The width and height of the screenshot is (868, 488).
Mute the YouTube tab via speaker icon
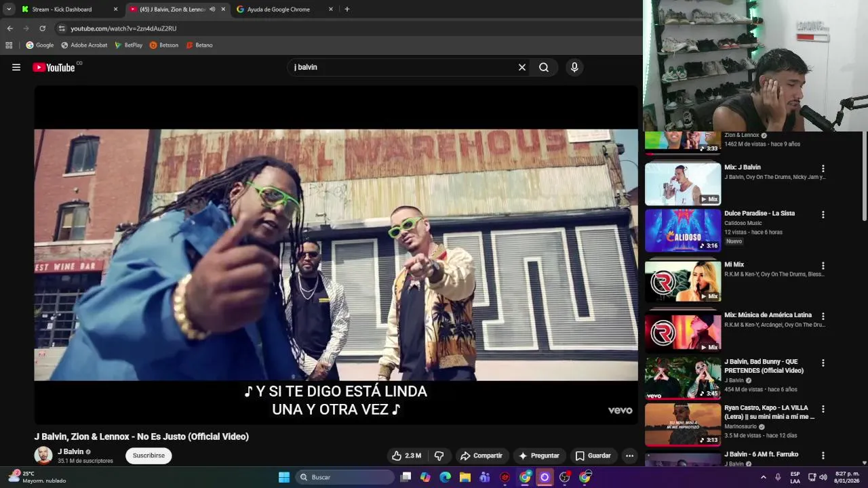click(212, 9)
